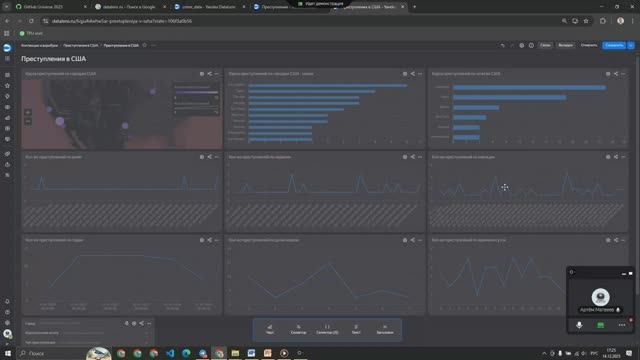
Task: Click the links icon of the time-of-day chart
Action: pos(616,240)
